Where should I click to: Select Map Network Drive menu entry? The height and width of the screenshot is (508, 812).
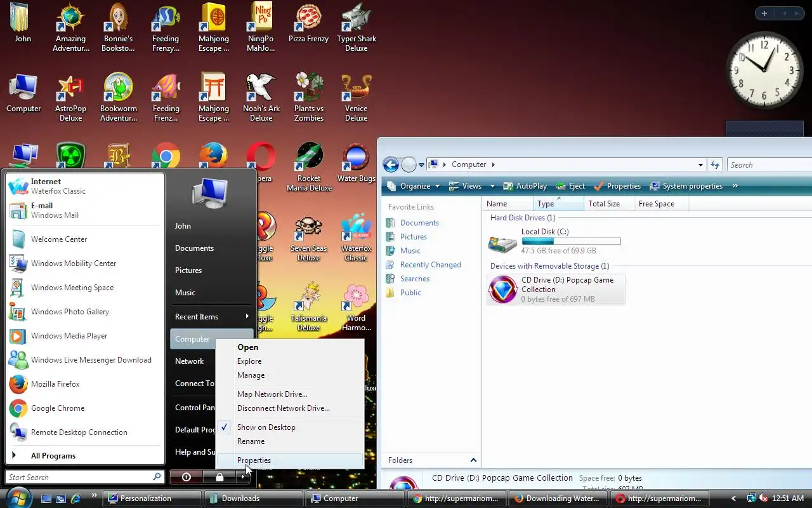[x=290, y=394]
